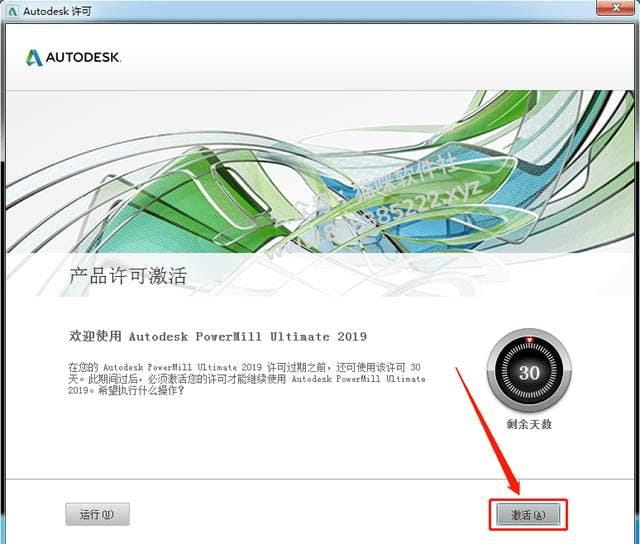
Task: Select the number 30 inside the dial
Action: pyautogui.click(x=529, y=372)
